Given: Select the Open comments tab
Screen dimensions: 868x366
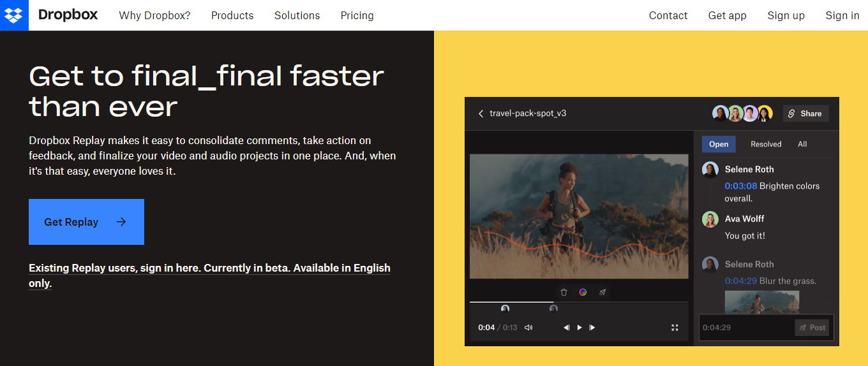Looking at the screenshot, I should pyautogui.click(x=719, y=144).
